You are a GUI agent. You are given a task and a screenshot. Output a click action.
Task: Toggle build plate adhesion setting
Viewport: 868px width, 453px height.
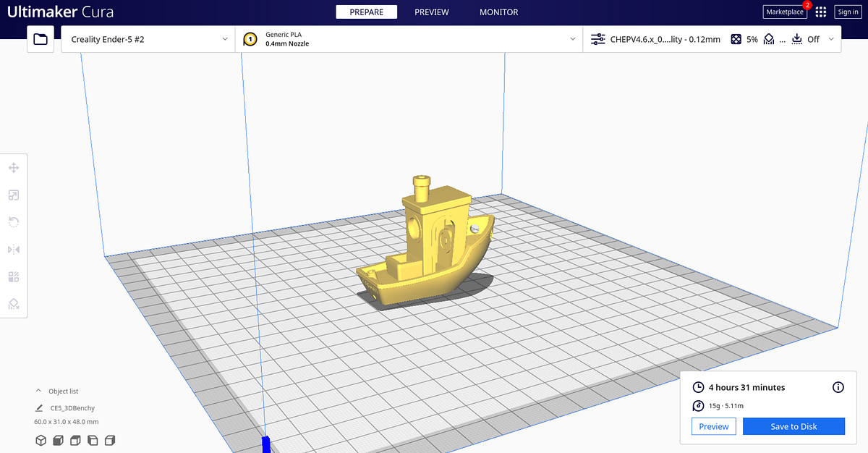click(797, 38)
